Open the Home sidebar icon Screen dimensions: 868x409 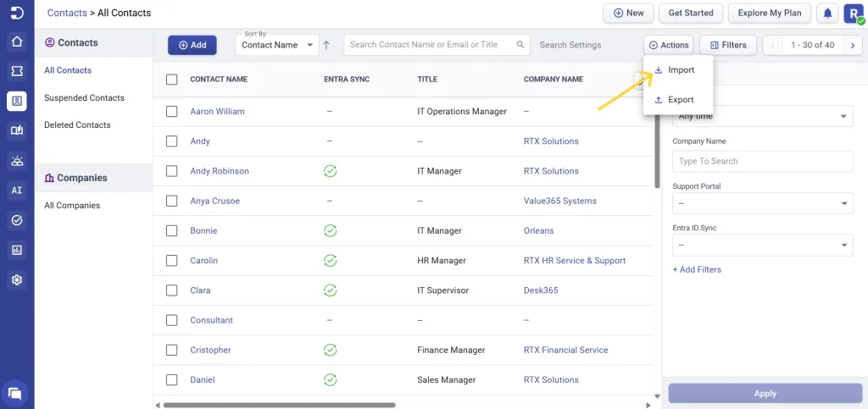click(x=17, y=42)
